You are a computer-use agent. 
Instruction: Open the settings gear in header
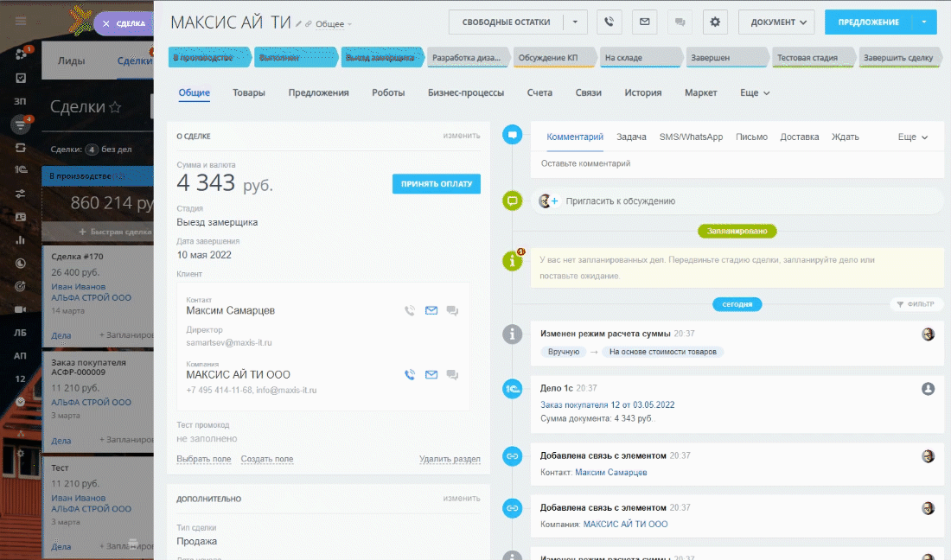tap(715, 22)
